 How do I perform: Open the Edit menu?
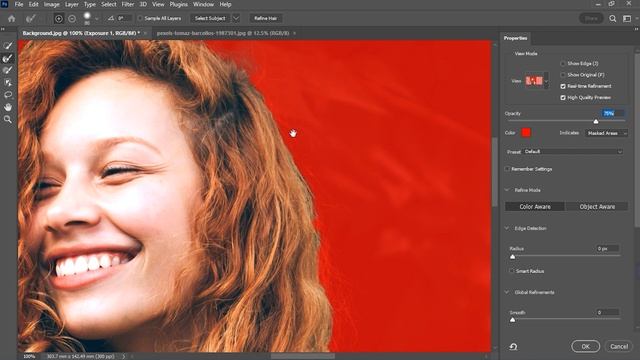pyautogui.click(x=33, y=4)
